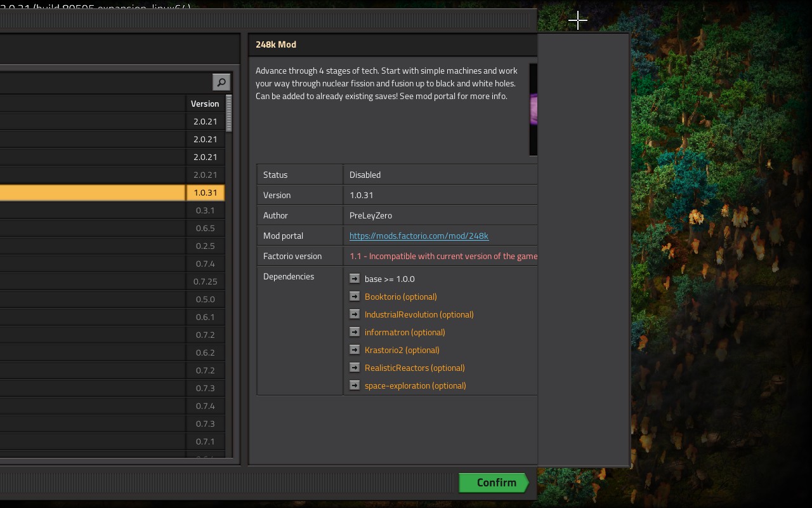
Task: Click the incompatible Factorio version message
Action: 443,256
